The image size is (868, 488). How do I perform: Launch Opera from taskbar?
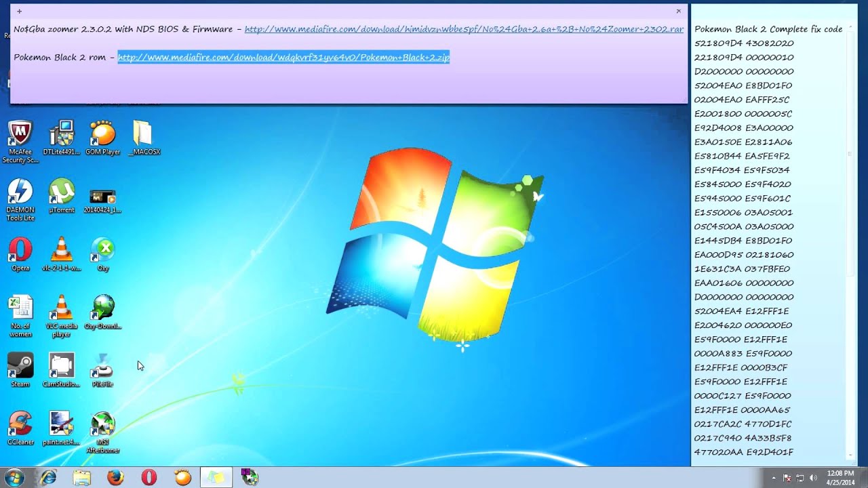(149, 477)
